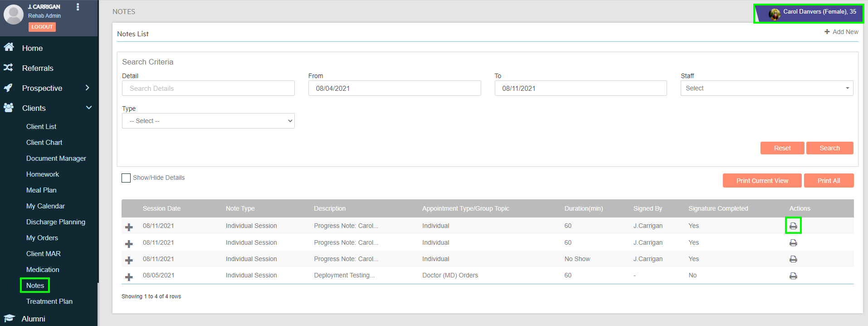
Task: Open the Staff dropdown
Action: click(766, 88)
